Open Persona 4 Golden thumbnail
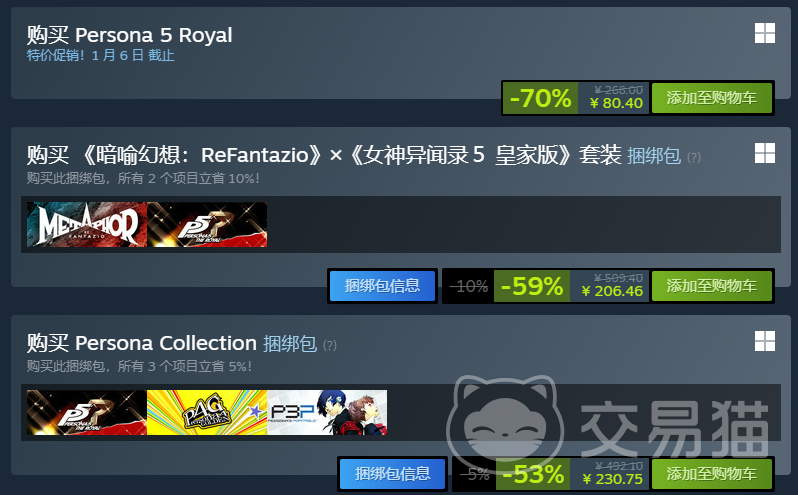 (207, 413)
